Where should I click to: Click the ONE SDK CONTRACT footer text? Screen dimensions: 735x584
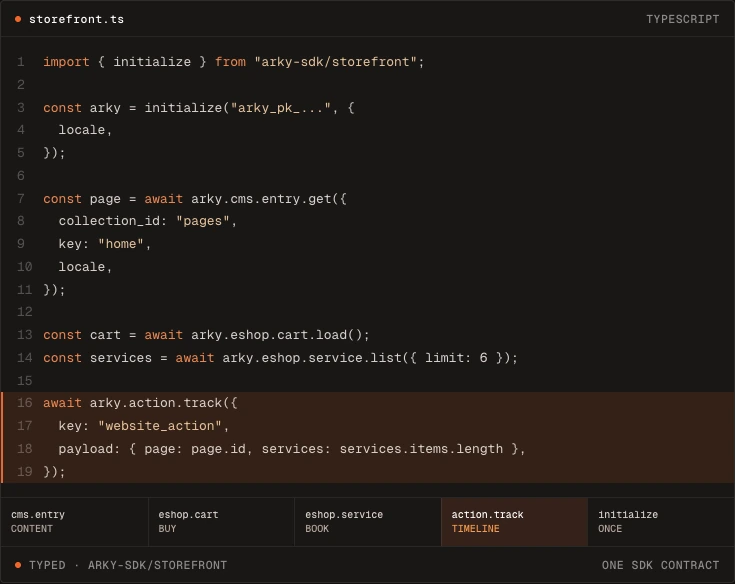(x=660, y=565)
